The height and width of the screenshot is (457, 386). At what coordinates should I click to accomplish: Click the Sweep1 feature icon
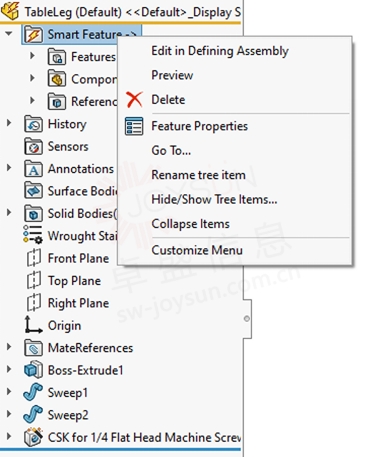tap(33, 392)
